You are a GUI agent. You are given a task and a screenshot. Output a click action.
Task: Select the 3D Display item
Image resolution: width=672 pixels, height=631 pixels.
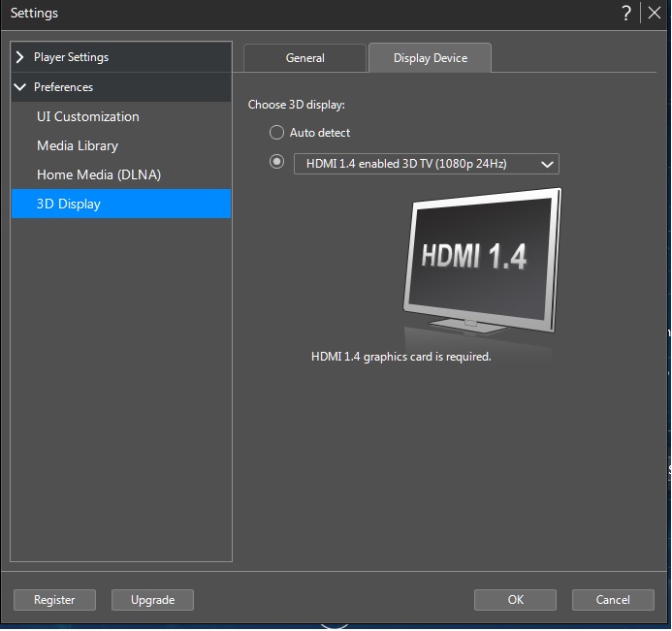coord(121,204)
